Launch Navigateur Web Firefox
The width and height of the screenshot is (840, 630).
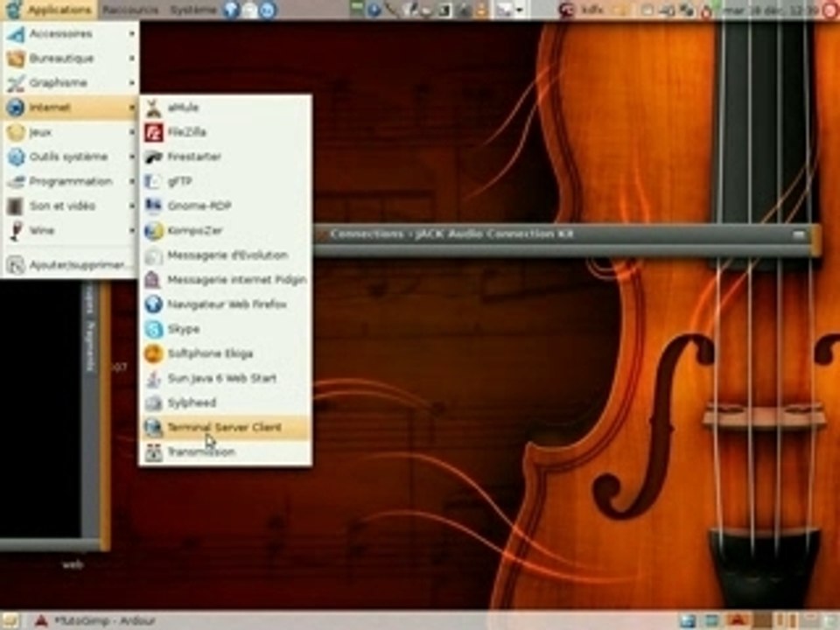tap(226, 304)
